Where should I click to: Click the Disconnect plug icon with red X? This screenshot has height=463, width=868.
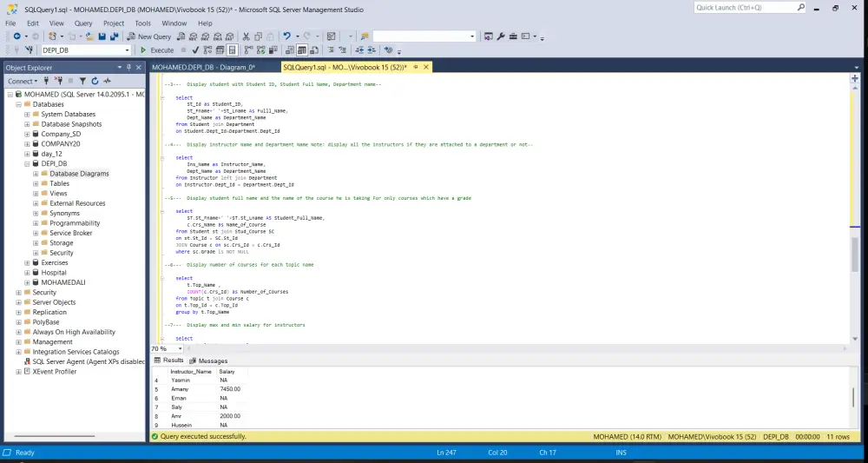point(58,81)
